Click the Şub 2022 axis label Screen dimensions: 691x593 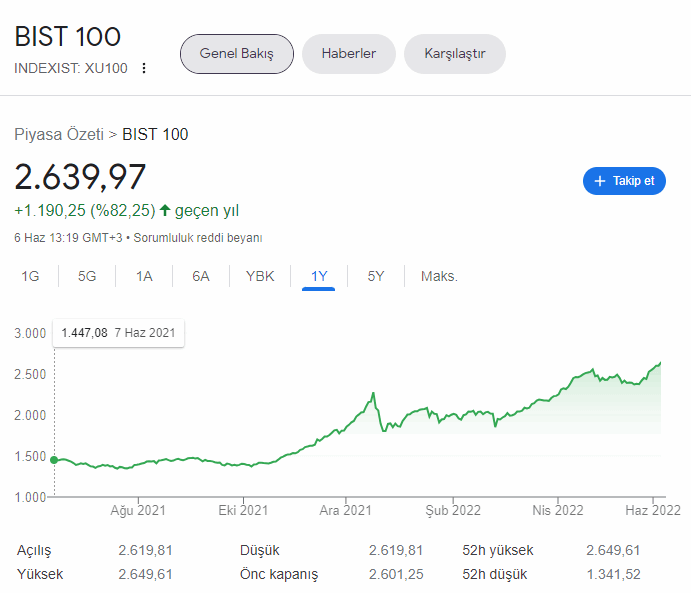[453, 511]
